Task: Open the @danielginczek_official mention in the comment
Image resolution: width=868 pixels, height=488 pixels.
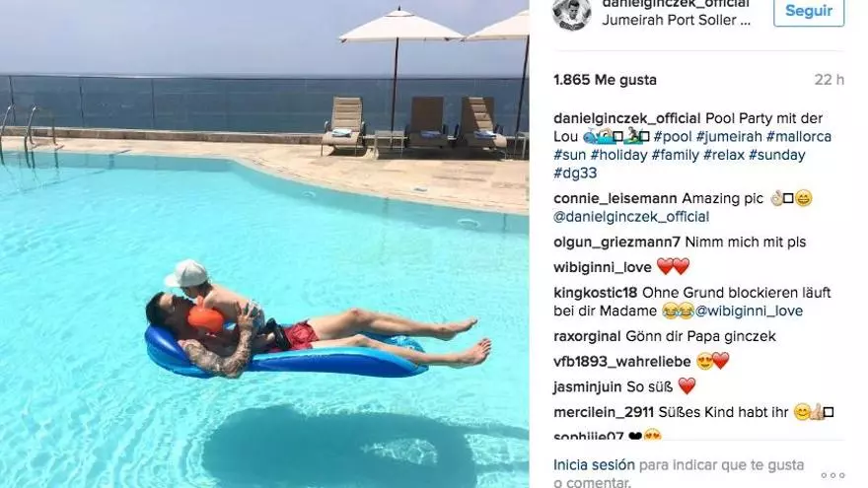Action: tap(631, 217)
